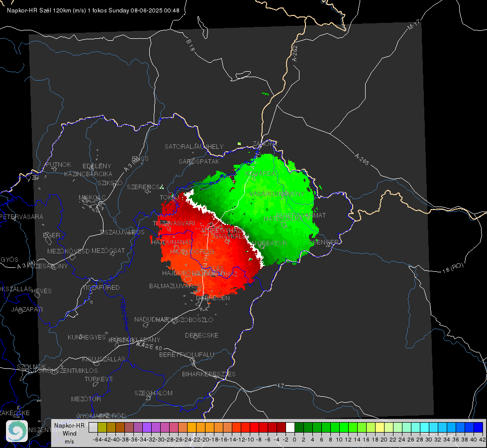
Task: Click the VÁSÁROSNAMÉNY label in the green echo
Action: tap(277, 194)
